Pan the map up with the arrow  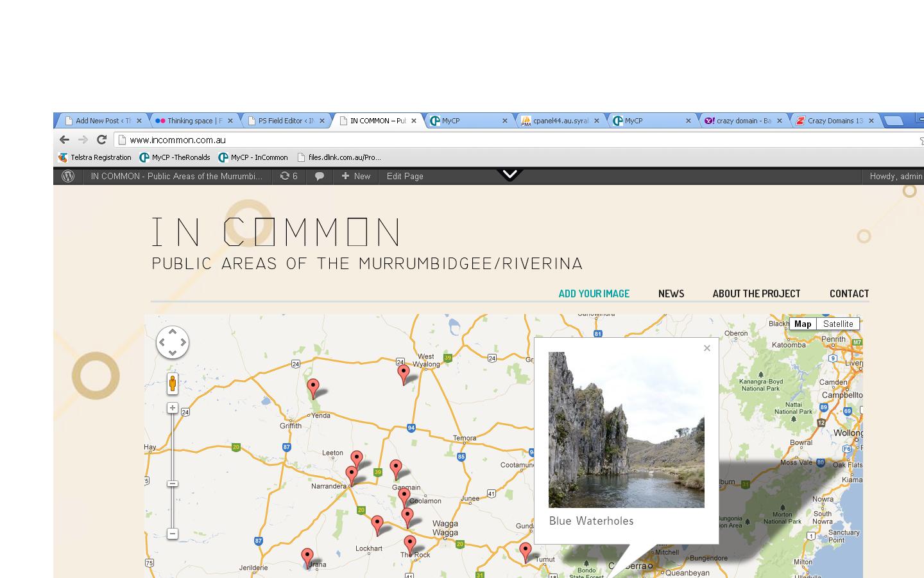pos(173,331)
